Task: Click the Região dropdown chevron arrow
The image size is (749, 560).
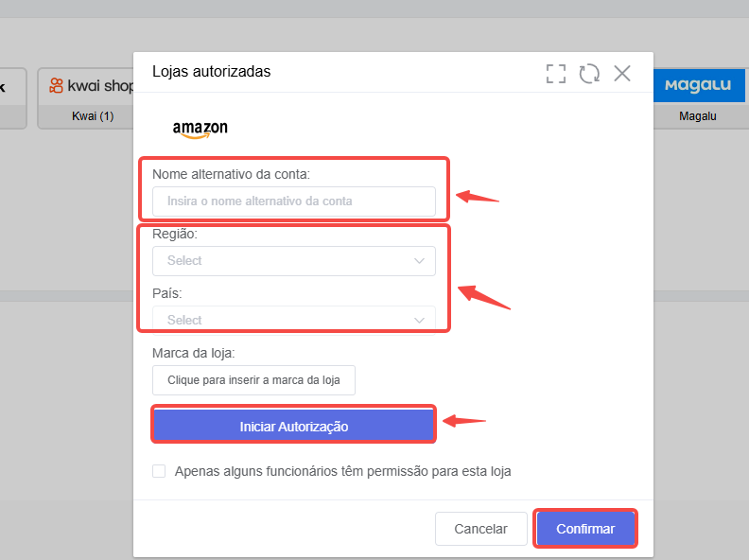Action: coord(419,261)
